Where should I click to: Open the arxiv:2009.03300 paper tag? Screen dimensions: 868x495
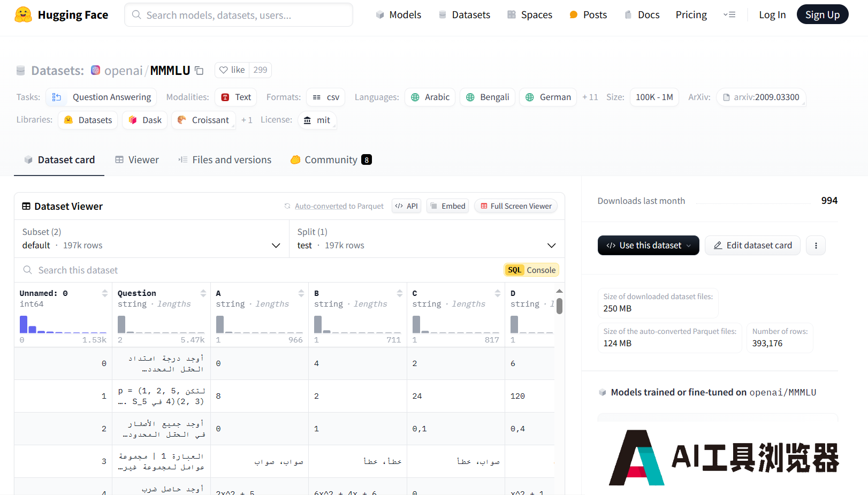761,97
